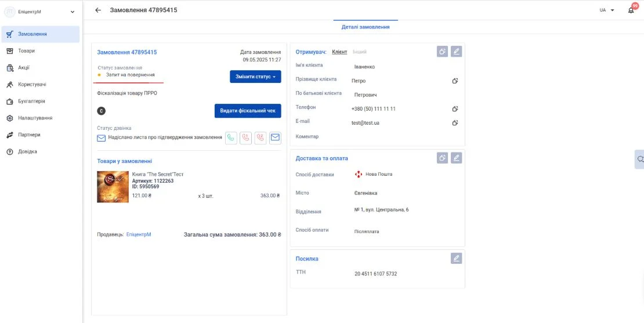Click the third phone status icon
This screenshot has height=323, width=644.
(x=261, y=138)
